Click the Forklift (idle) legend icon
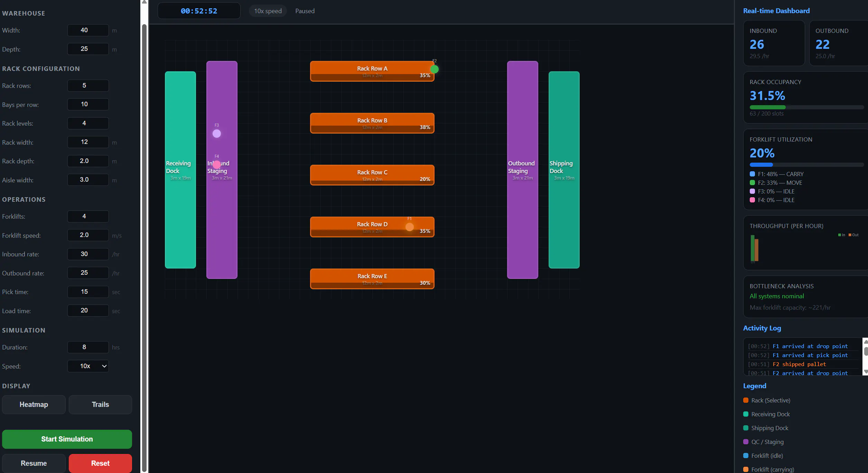Image resolution: width=868 pixels, height=473 pixels. click(x=746, y=456)
